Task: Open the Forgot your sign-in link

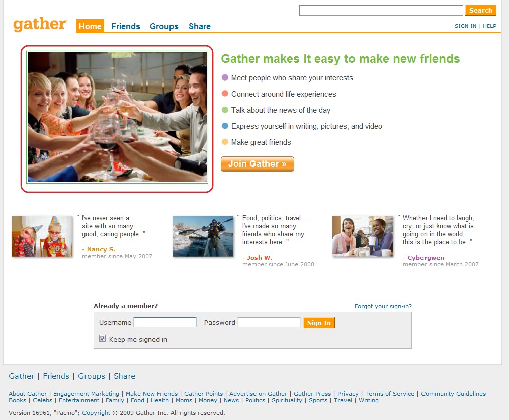Action: point(383,306)
